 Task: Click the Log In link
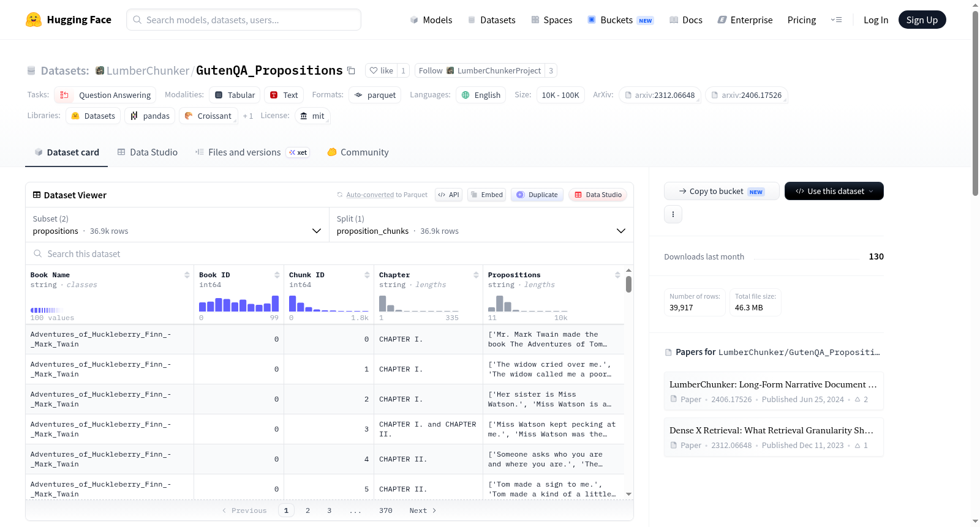876,20
